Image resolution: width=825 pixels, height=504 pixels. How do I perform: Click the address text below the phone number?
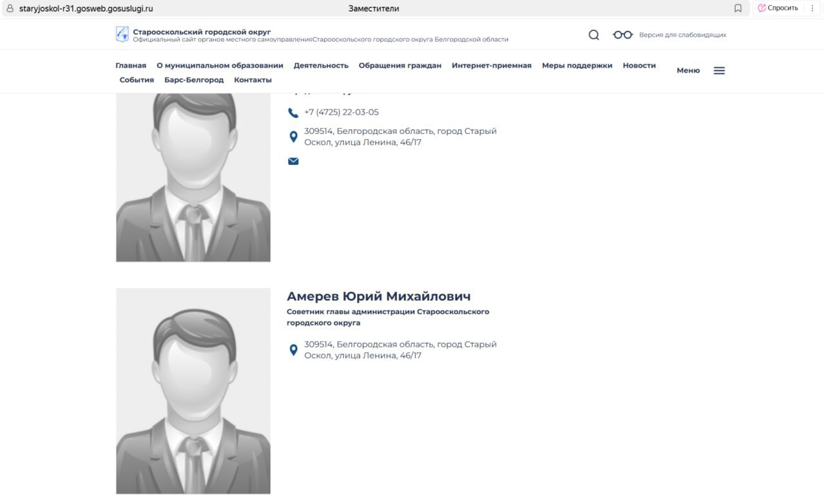[400, 137]
